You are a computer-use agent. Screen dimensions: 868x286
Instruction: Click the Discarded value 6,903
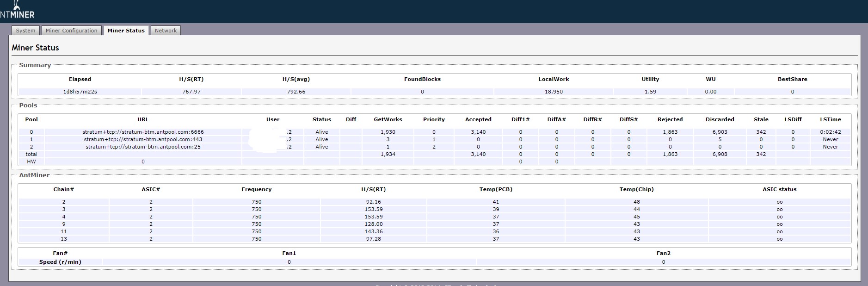click(x=720, y=132)
